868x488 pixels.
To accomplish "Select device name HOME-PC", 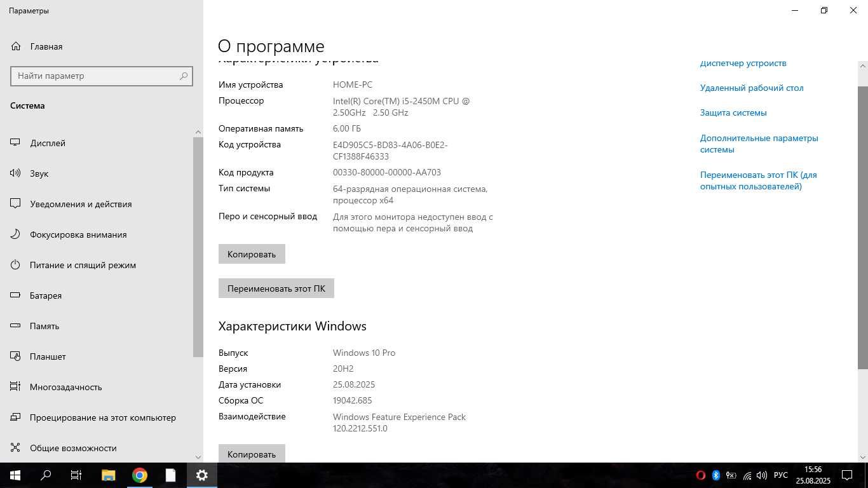I will (353, 85).
